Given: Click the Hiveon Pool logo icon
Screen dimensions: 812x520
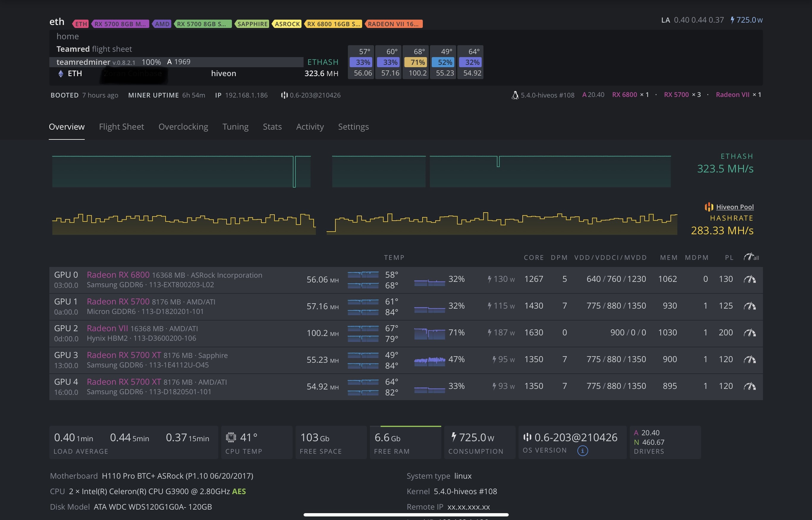Looking at the screenshot, I should pyautogui.click(x=709, y=207).
